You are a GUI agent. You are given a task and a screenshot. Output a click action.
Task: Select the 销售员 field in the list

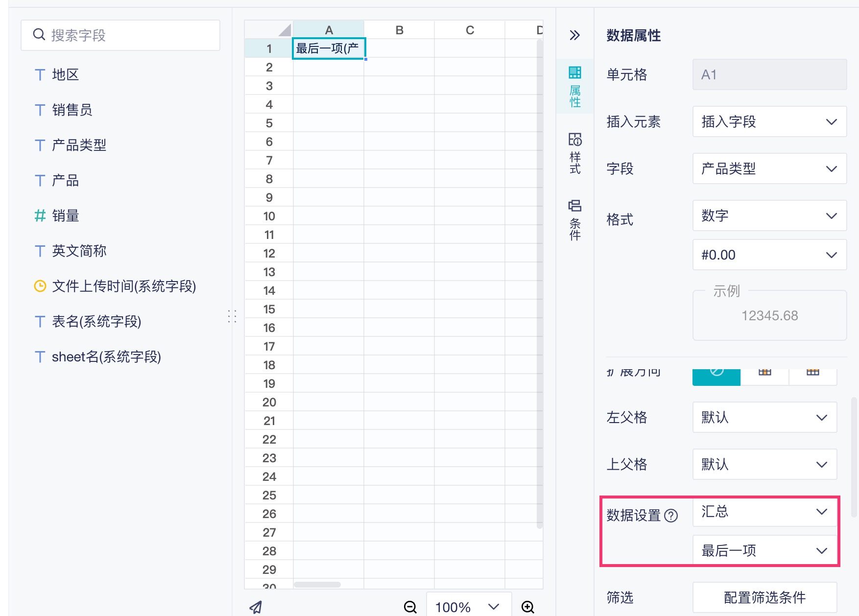[72, 110]
